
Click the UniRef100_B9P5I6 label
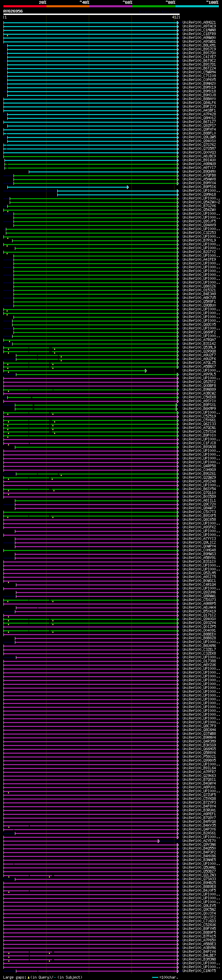(199, 187)
